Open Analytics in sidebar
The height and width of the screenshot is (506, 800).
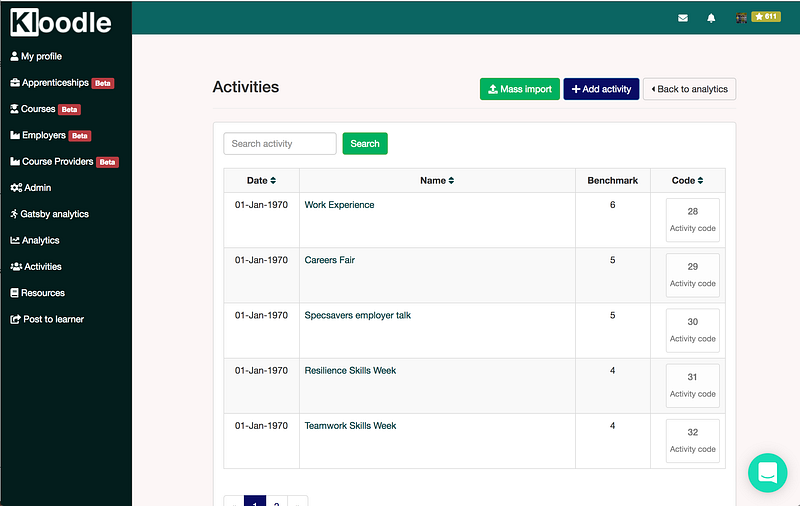pos(35,240)
